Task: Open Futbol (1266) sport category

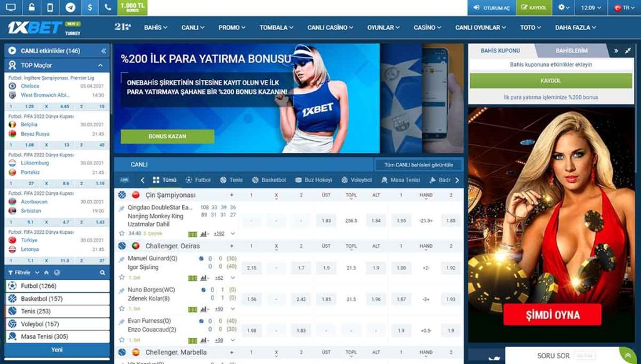Action: point(57,286)
